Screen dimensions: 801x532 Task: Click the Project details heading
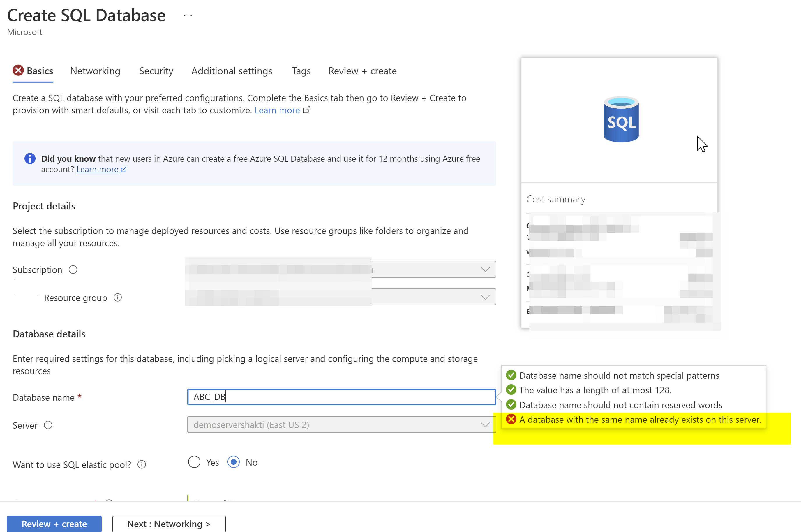[x=44, y=206]
